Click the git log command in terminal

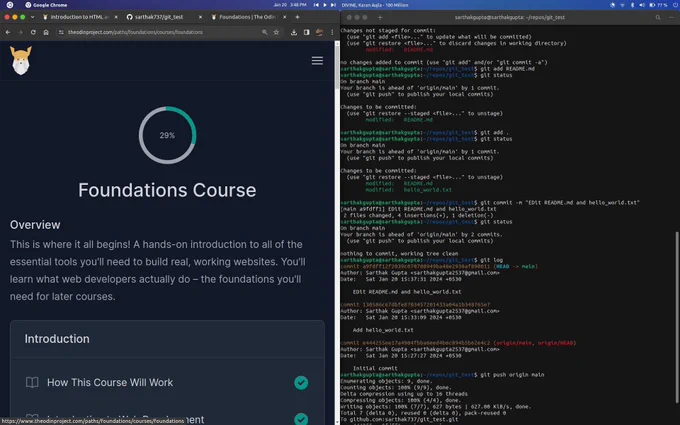[491, 260]
